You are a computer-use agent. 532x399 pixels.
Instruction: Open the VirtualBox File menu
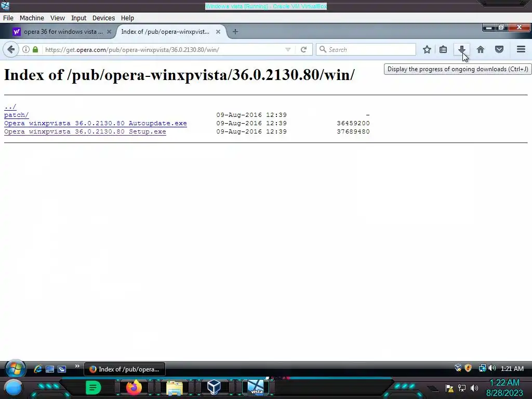(8, 18)
